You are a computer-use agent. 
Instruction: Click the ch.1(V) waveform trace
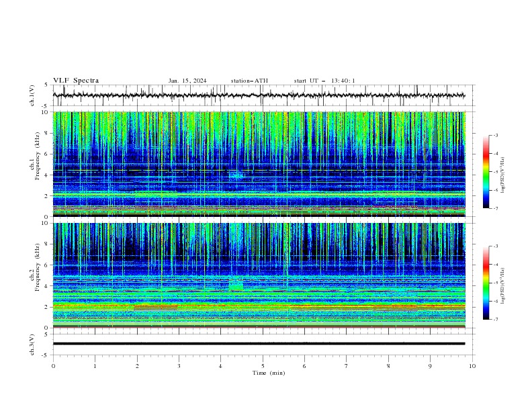259,95
